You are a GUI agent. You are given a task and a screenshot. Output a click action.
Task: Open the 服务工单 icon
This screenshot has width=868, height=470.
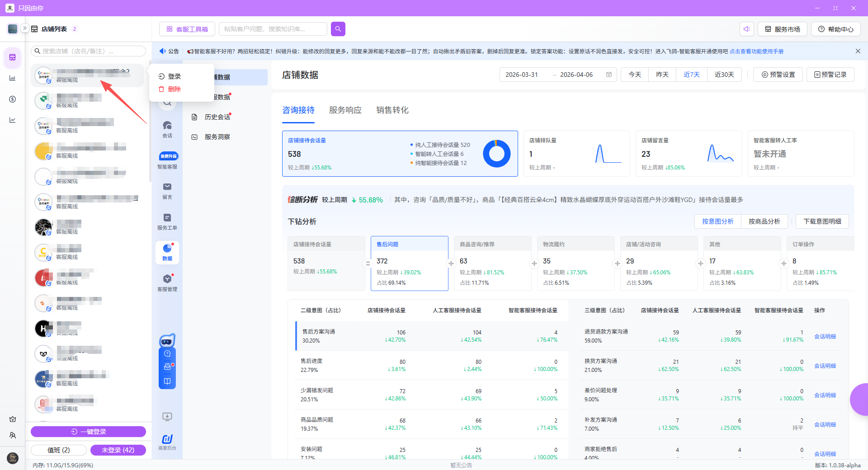167,221
